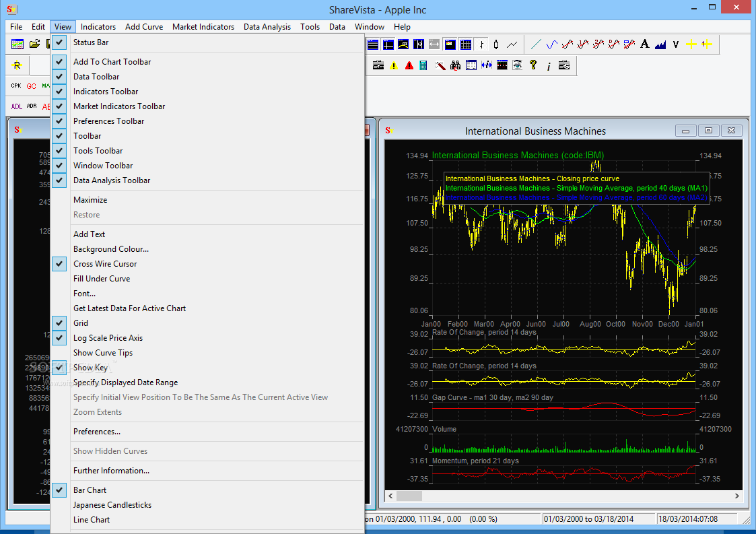
Task: Switch to bar chart toolbar icon
Action: tap(481, 44)
